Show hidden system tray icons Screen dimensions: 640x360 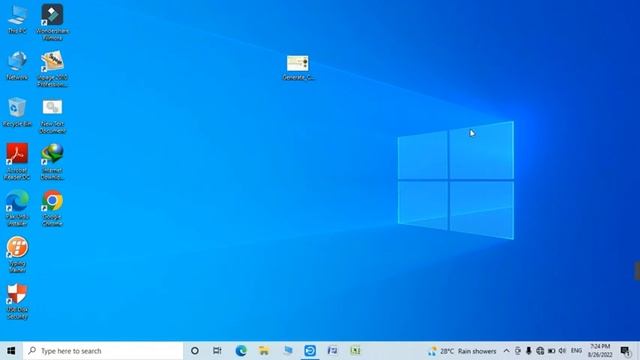[x=507, y=351]
